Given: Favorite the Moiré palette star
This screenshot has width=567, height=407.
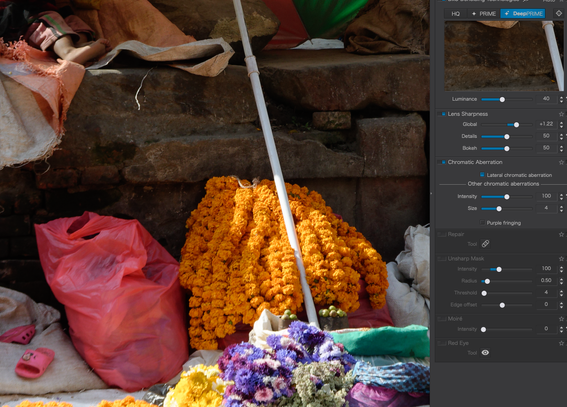Looking at the screenshot, I should 561,319.
